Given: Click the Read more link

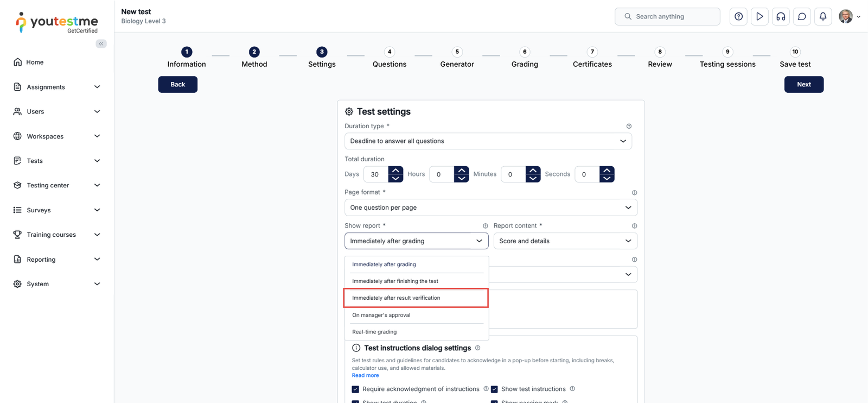Looking at the screenshot, I should (x=365, y=375).
